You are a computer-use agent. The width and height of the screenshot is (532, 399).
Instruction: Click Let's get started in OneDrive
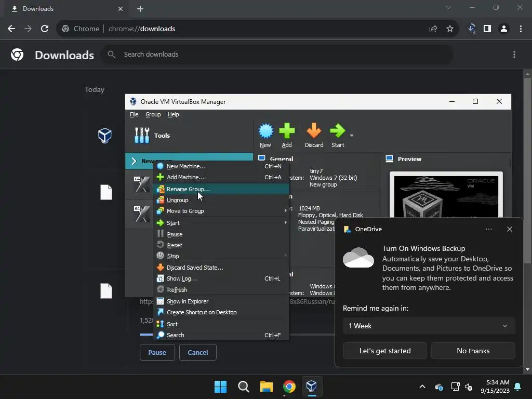click(385, 351)
